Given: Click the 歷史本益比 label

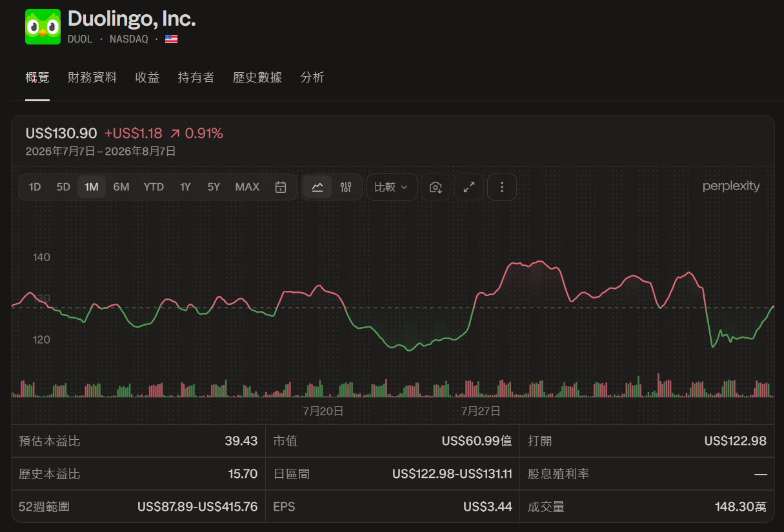Looking at the screenshot, I should pyautogui.click(x=50, y=474).
